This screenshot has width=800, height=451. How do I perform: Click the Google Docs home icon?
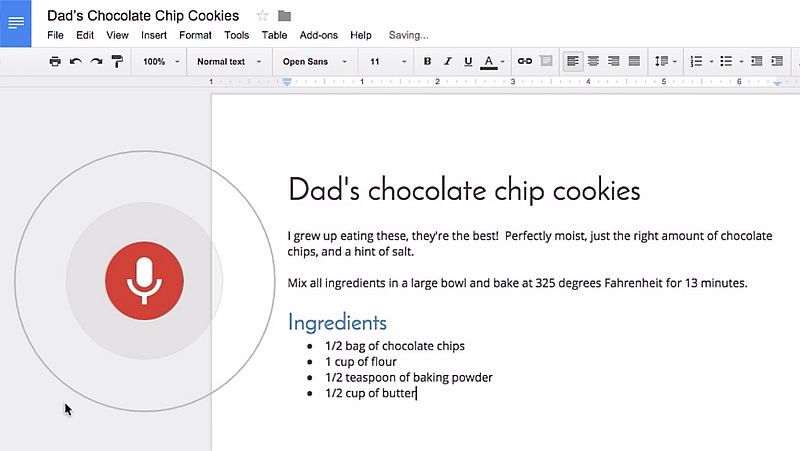(x=15, y=23)
